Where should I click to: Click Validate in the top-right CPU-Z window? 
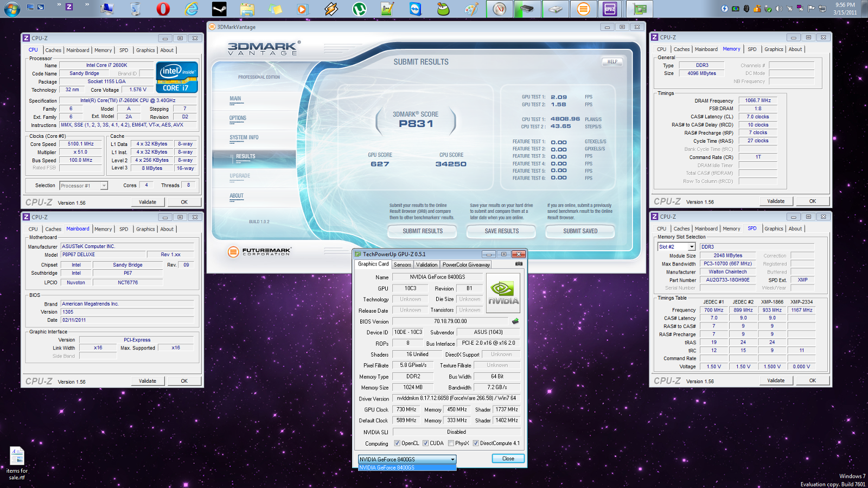click(x=776, y=201)
